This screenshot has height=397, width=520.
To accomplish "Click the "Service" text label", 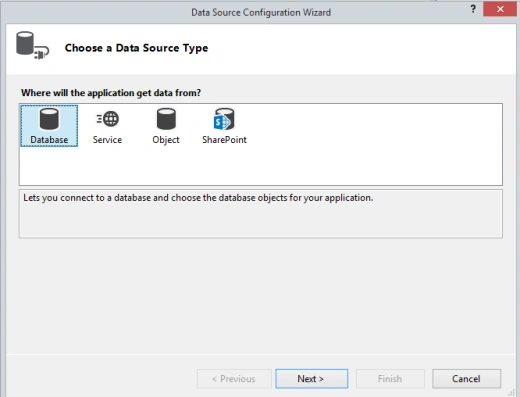I will 107,140.
